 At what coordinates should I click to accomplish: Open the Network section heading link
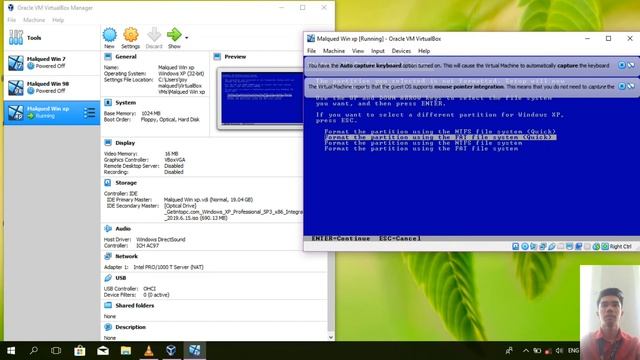click(127, 256)
